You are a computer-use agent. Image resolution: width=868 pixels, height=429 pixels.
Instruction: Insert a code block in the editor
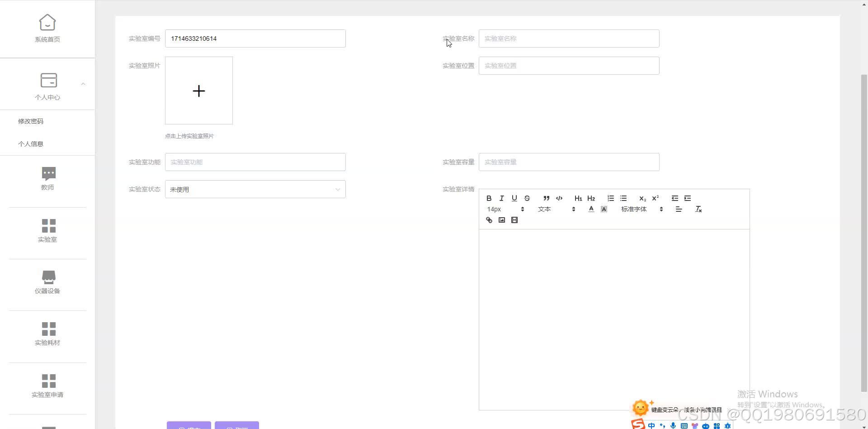559,198
